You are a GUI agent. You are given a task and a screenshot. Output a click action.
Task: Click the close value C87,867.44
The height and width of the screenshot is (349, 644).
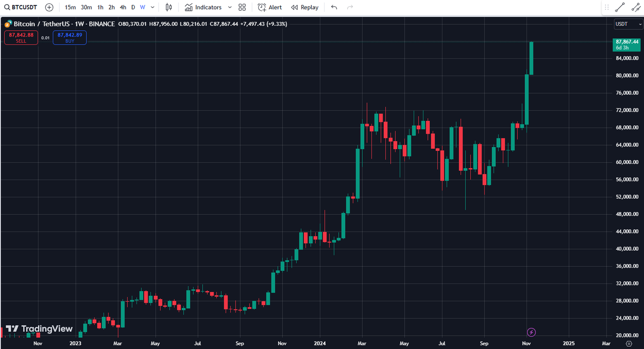(224, 24)
